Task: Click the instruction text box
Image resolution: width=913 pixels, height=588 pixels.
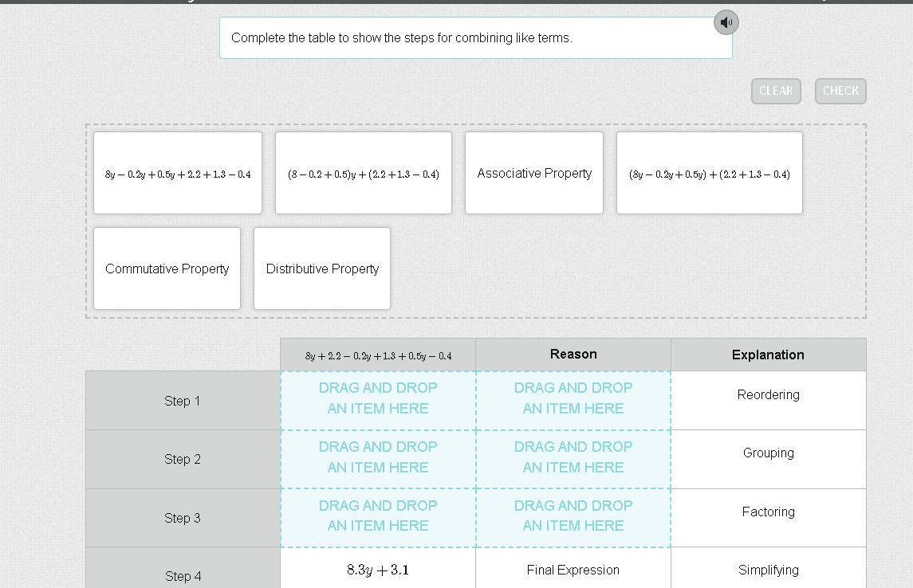Action: point(476,37)
